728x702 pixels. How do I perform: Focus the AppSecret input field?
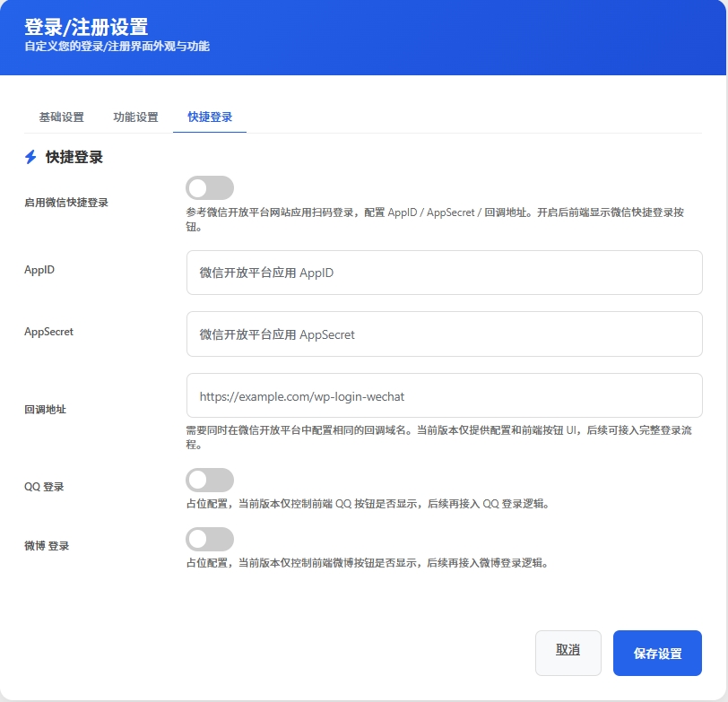pos(444,333)
